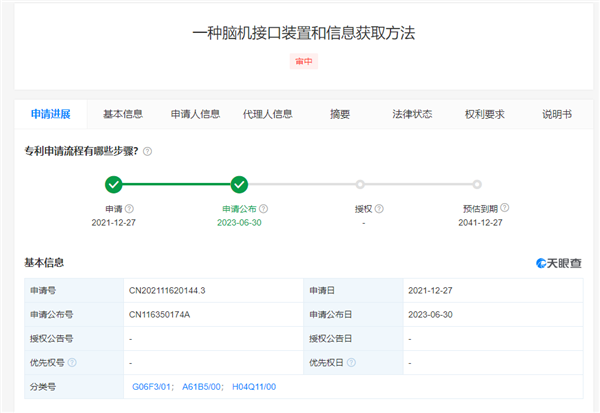Image resolution: width=600 pixels, height=413 pixels.
Task: Click the help icon next to 优先权号
Action: click(72, 362)
